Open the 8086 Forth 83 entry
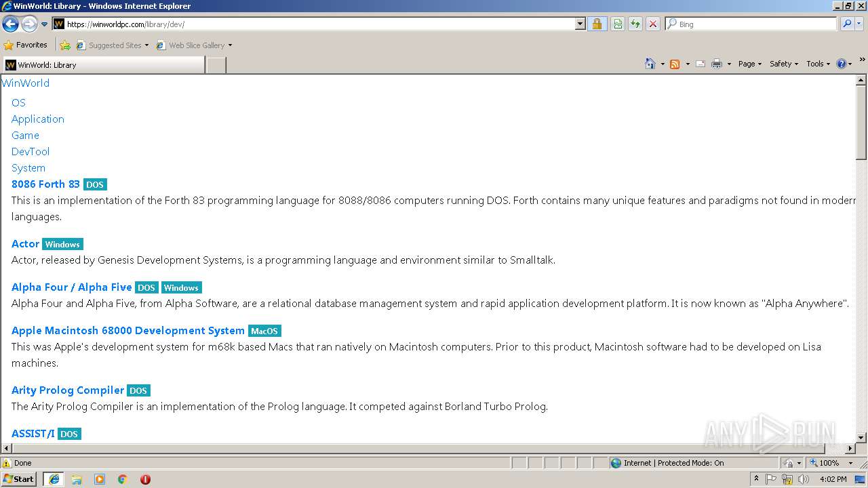The width and height of the screenshot is (868, 488). [45, 184]
